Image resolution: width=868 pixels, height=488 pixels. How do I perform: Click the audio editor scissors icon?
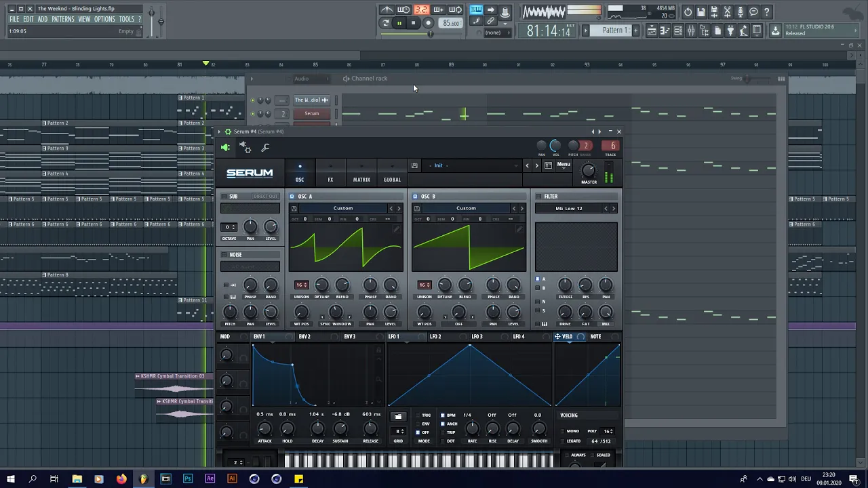click(x=727, y=12)
